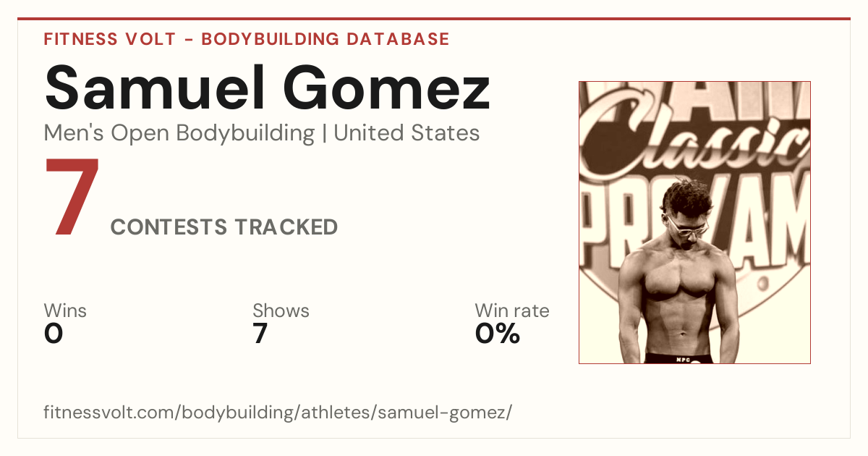Click the Wins stat label
Screen dimensions: 868x456
click(x=65, y=311)
